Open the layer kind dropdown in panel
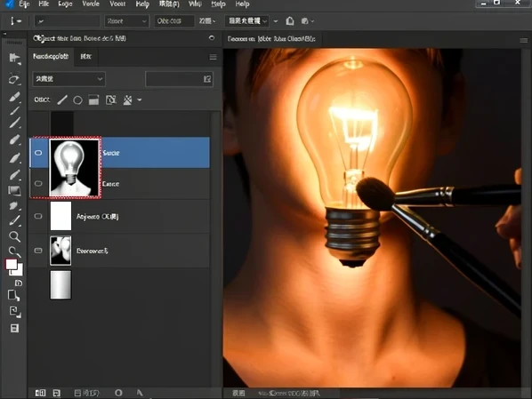The image size is (532, 399). (x=69, y=79)
